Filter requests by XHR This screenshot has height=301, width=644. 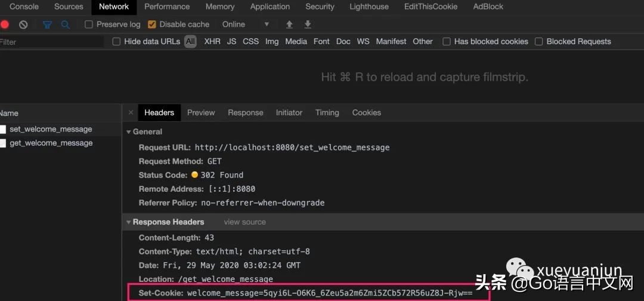tap(212, 42)
